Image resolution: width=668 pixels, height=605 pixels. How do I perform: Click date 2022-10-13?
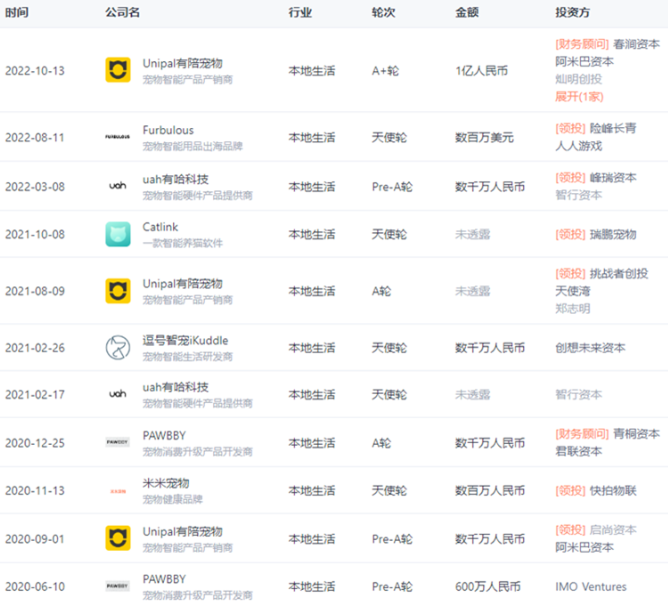35,71
